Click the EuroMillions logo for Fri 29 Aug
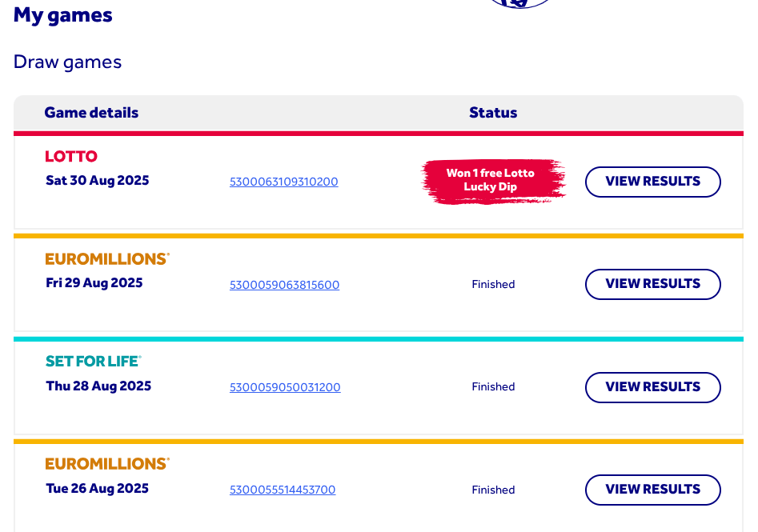 (x=107, y=259)
